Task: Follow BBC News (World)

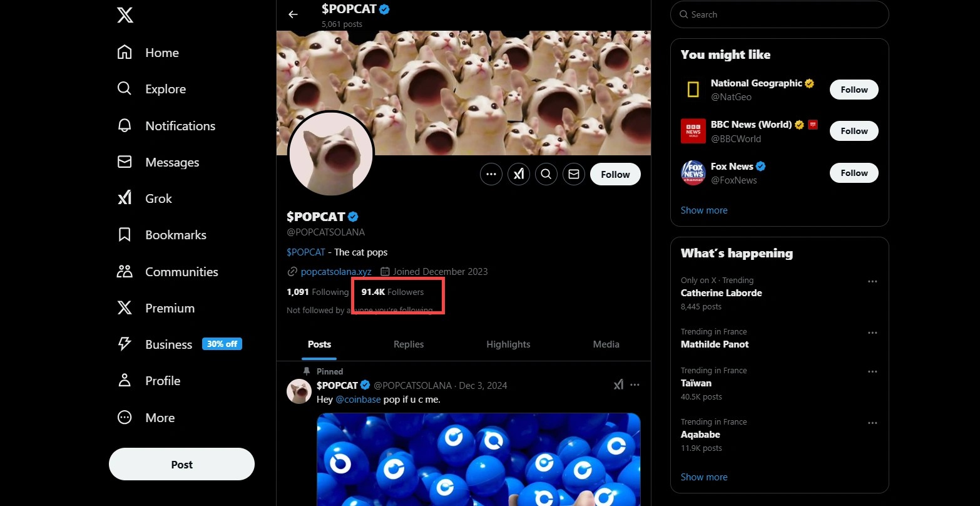Action: point(854,131)
